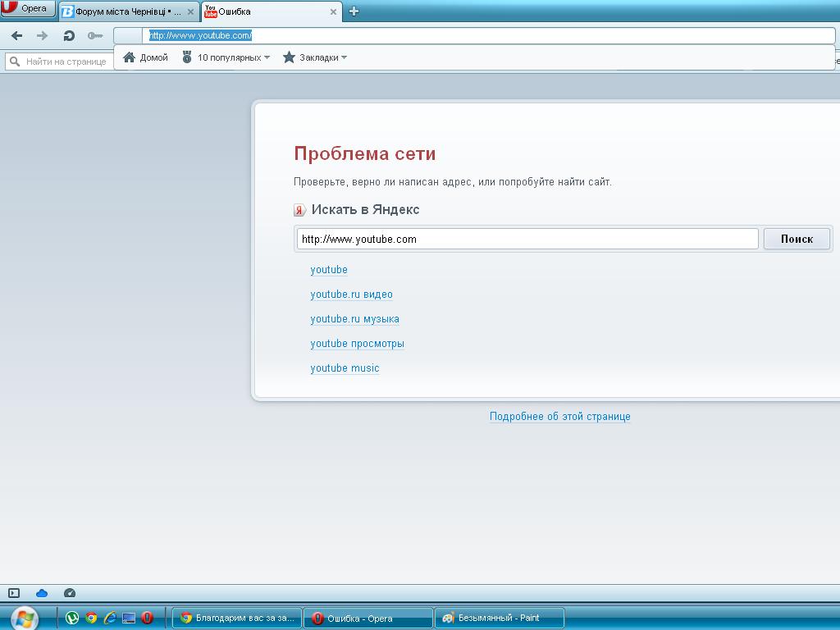840x630 pixels.
Task: Open Opera Link cloud sync icon
Action: tap(42, 593)
